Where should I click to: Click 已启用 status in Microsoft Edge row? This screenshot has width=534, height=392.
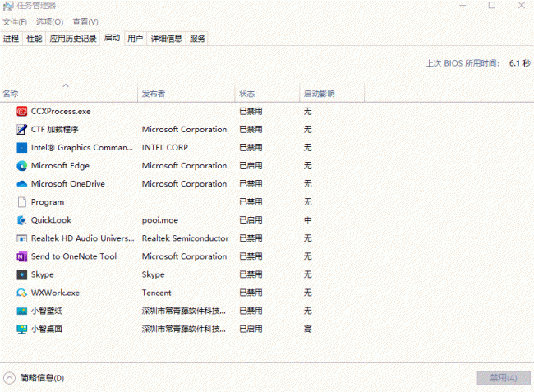point(251,165)
